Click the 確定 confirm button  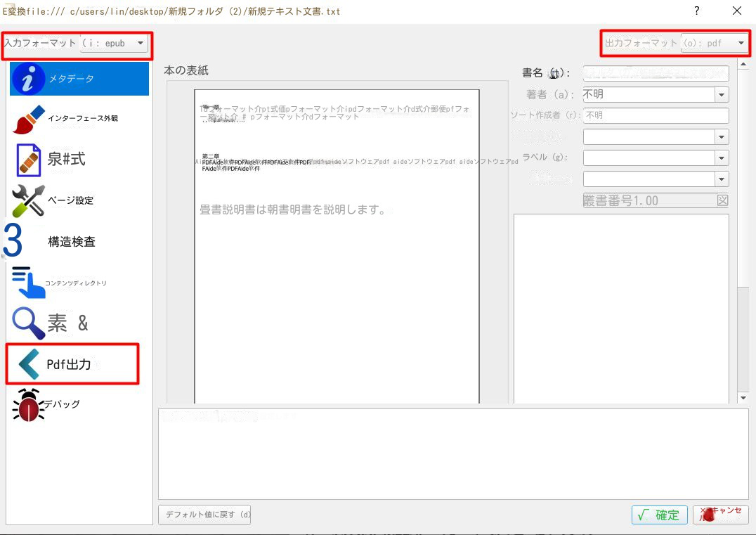(659, 515)
